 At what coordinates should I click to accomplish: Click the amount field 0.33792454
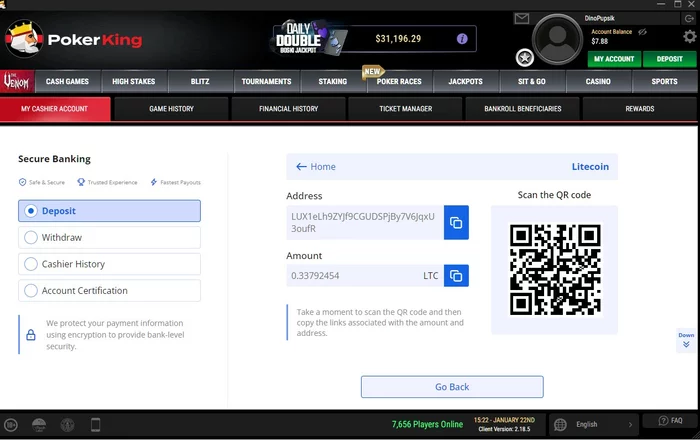[365, 276]
